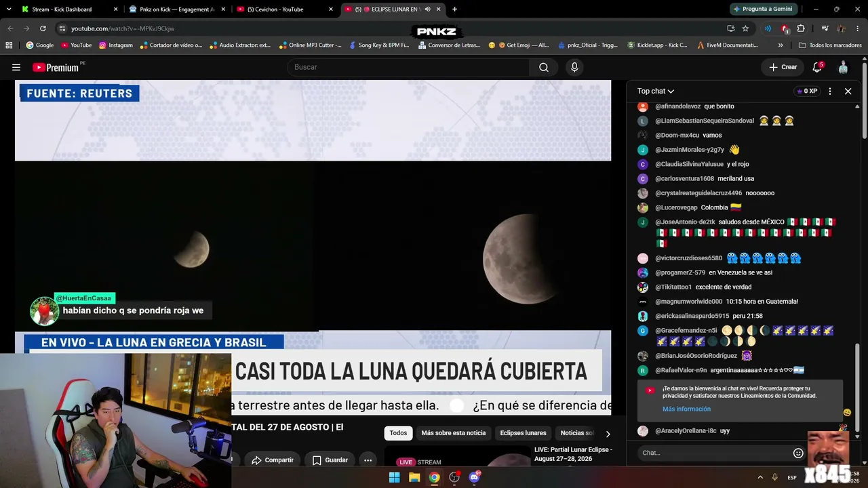
Task: Click @Gracefernandez-n5i chat username
Action: 686,331
